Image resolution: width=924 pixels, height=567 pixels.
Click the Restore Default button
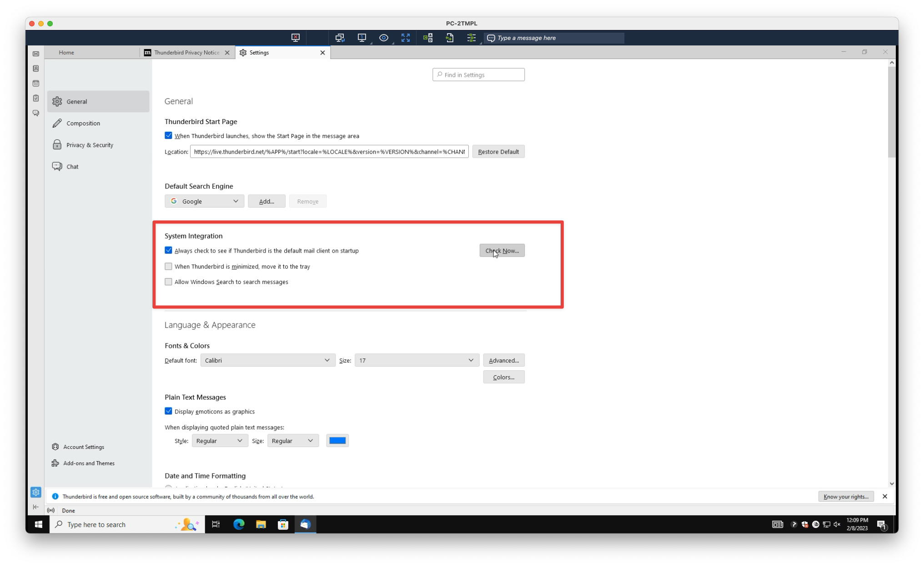coord(498,152)
